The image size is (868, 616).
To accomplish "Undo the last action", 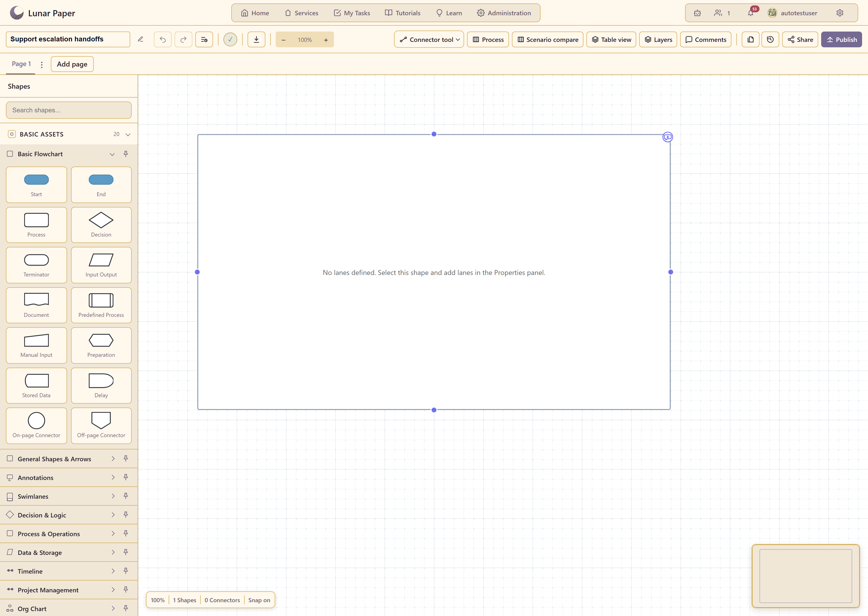I will click(163, 39).
